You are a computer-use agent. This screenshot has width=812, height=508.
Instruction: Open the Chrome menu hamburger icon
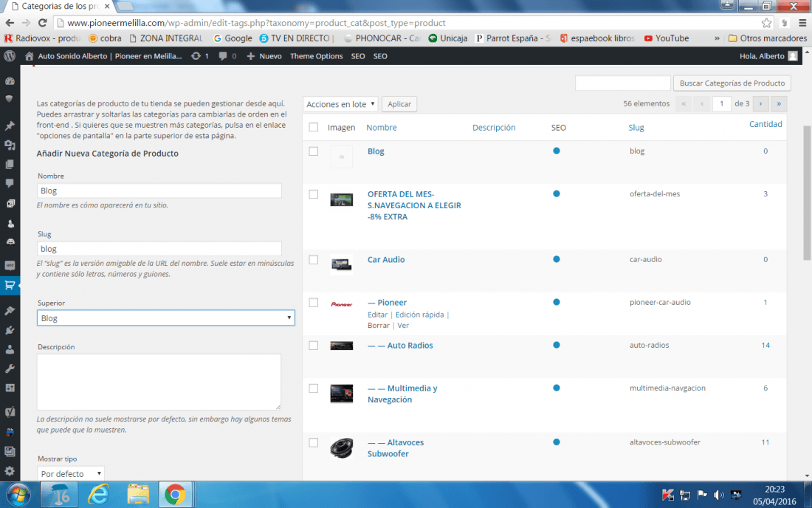point(802,23)
